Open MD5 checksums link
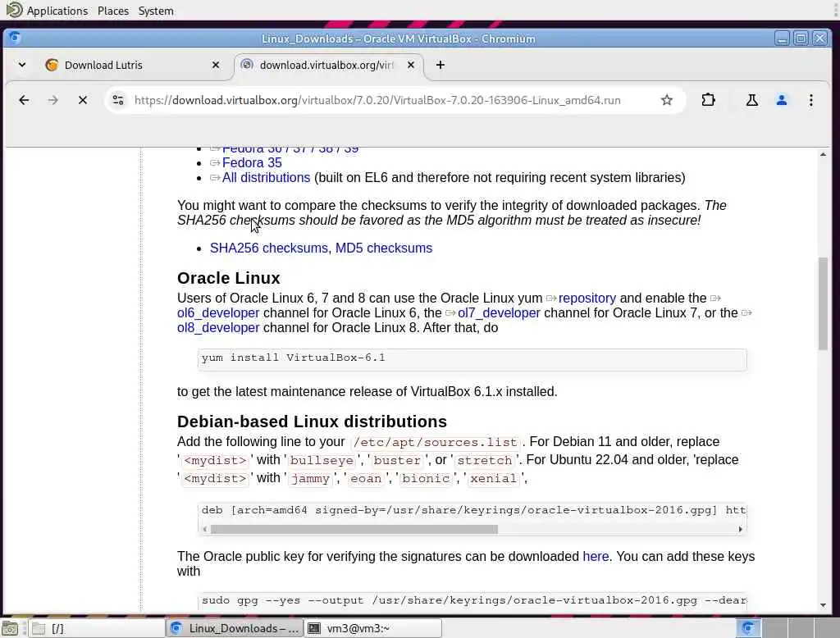 coord(384,248)
